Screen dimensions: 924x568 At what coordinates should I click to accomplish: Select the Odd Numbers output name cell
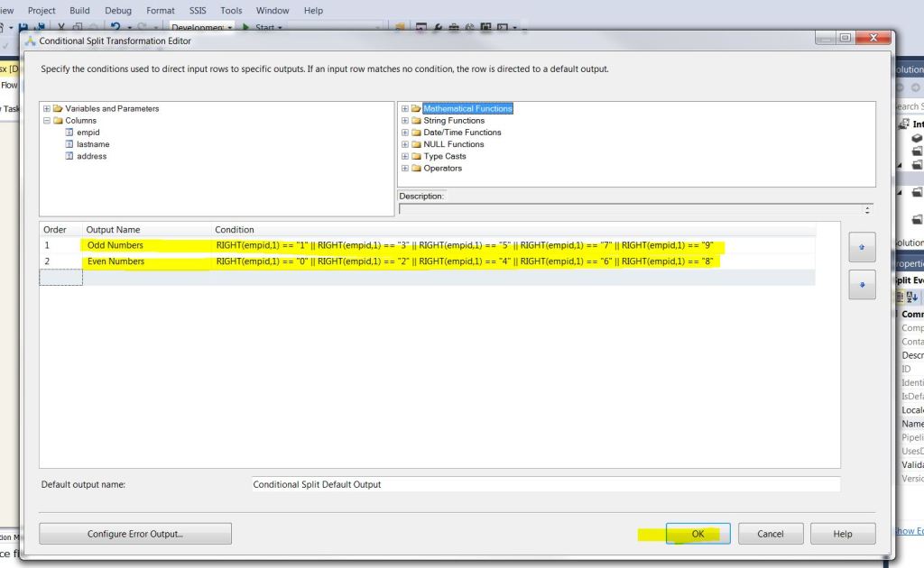[x=147, y=245]
